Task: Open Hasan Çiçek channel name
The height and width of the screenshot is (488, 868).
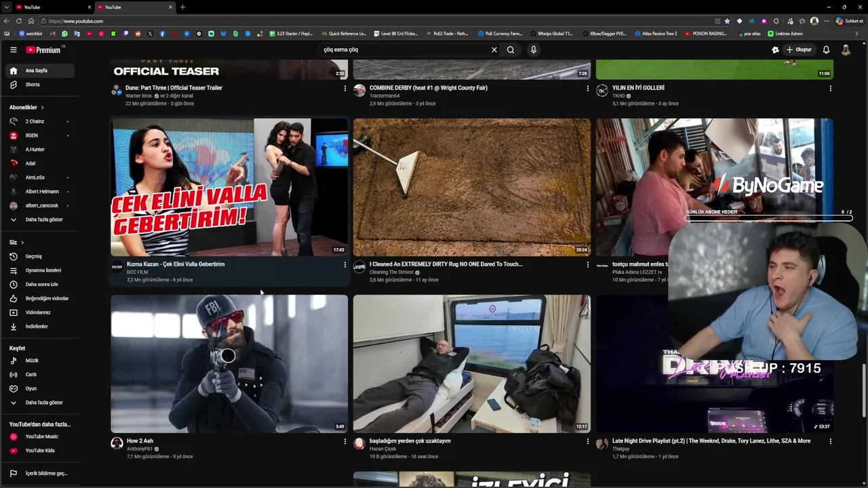Action: click(x=382, y=449)
